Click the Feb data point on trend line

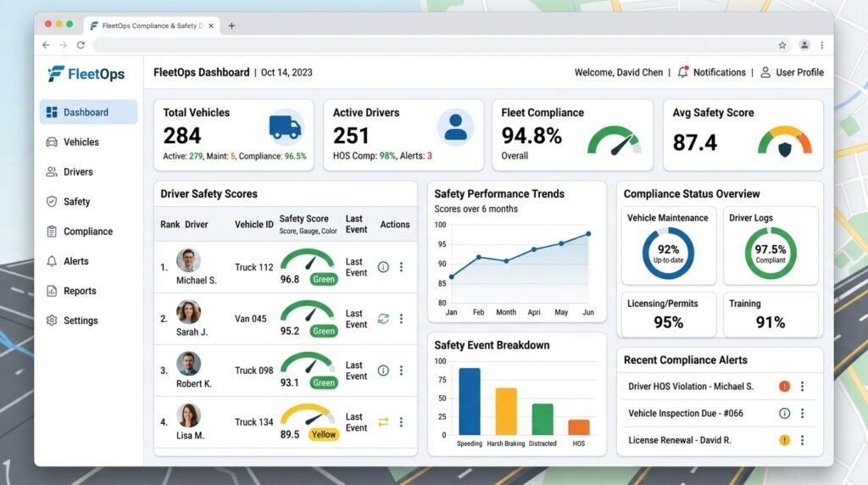tap(479, 257)
